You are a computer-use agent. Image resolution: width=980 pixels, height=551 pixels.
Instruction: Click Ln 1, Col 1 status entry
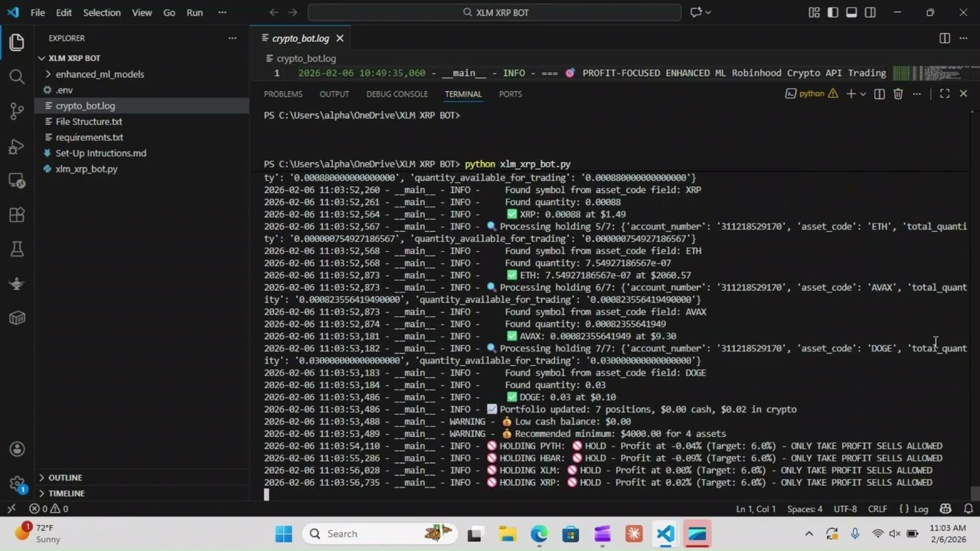pyautogui.click(x=756, y=509)
